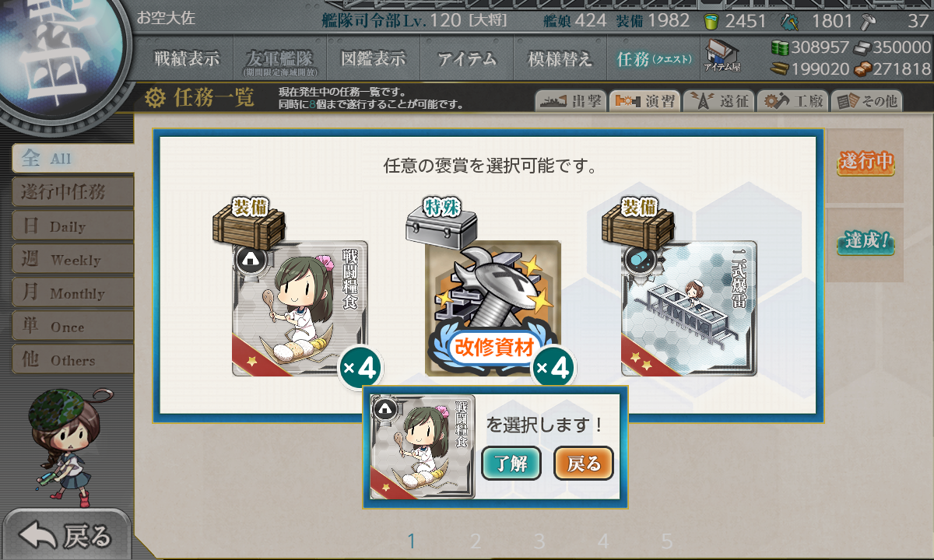Filter quests by the 遠征 expedition tab
The image size is (934, 560).
coord(717,101)
